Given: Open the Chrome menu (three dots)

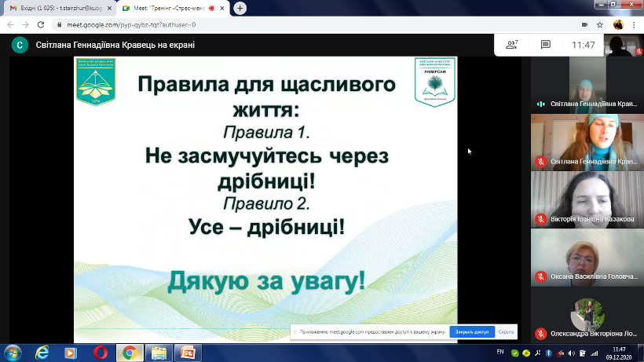Looking at the screenshot, I should pyautogui.click(x=635, y=24).
